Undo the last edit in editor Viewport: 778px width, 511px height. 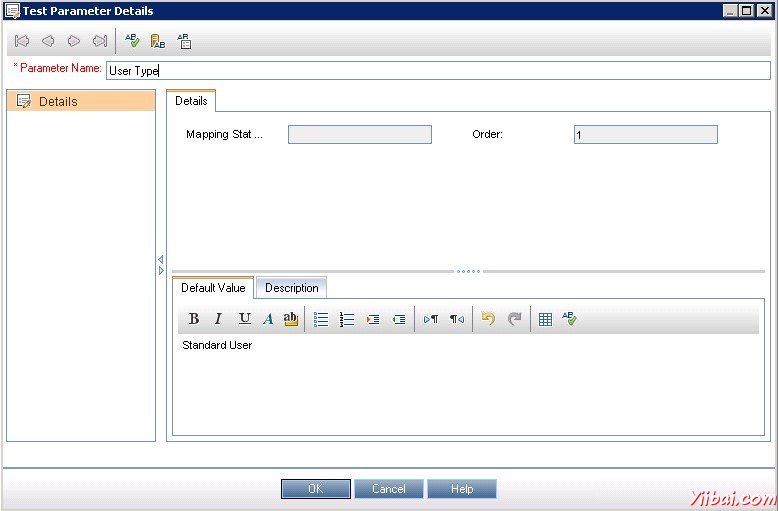pos(488,319)
